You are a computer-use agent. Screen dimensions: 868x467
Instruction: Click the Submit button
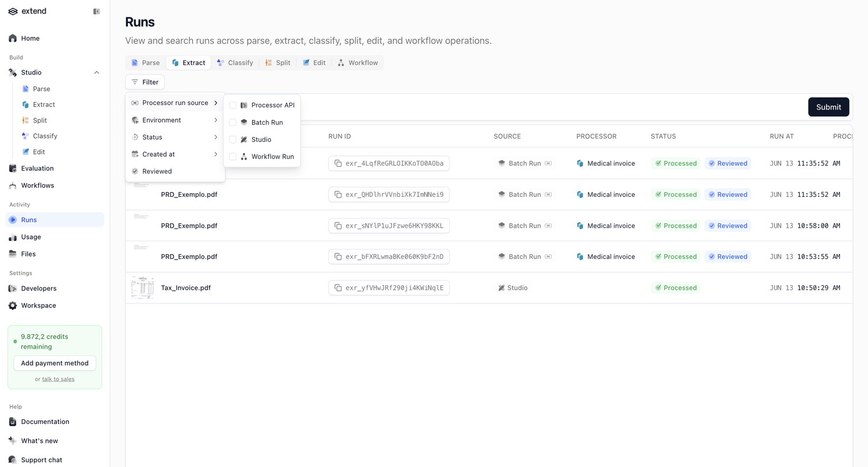[x=828, y=107]
